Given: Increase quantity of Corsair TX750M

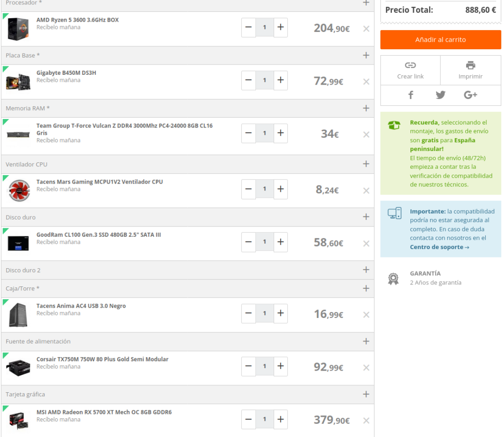Looking at the screenshot, I should click(x=281, y=366).
